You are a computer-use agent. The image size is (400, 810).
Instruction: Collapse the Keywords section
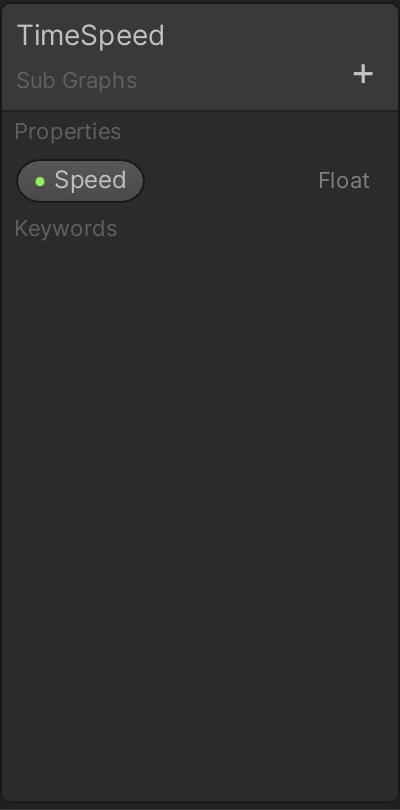[x=66, y=228]
